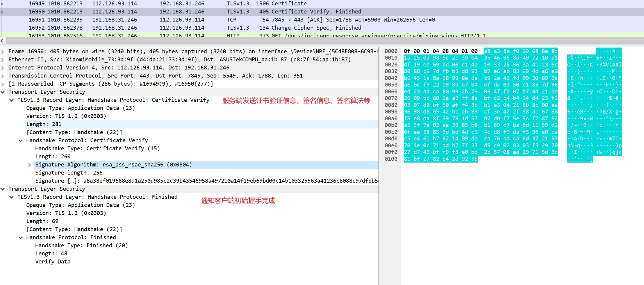Expand the Transmission Control Protocol section
644x285 pixels.
(x=3, y=76)
